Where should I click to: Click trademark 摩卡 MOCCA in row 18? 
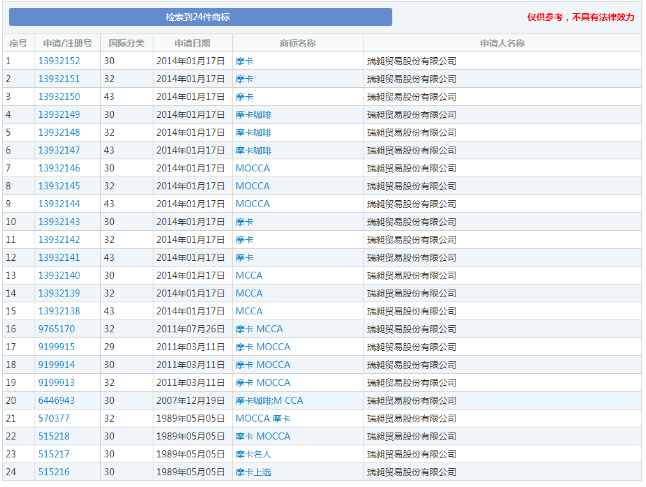tap(263, 365)
